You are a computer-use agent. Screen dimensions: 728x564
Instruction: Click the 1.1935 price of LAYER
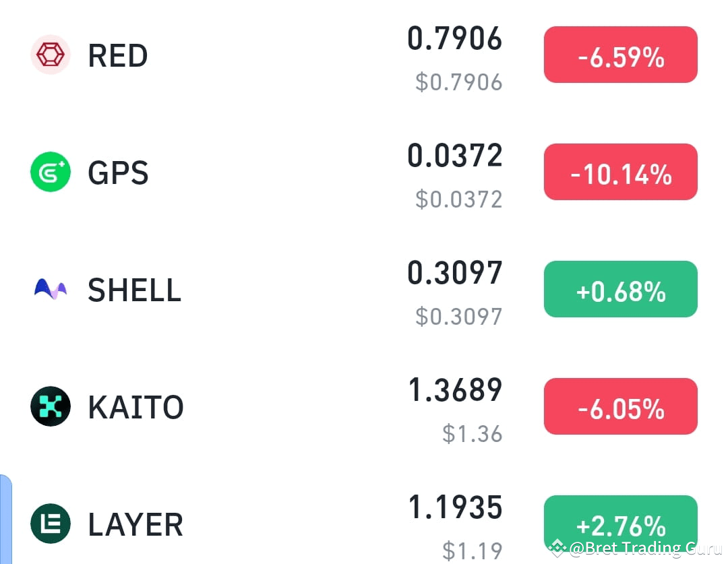[x=455, y=507]
